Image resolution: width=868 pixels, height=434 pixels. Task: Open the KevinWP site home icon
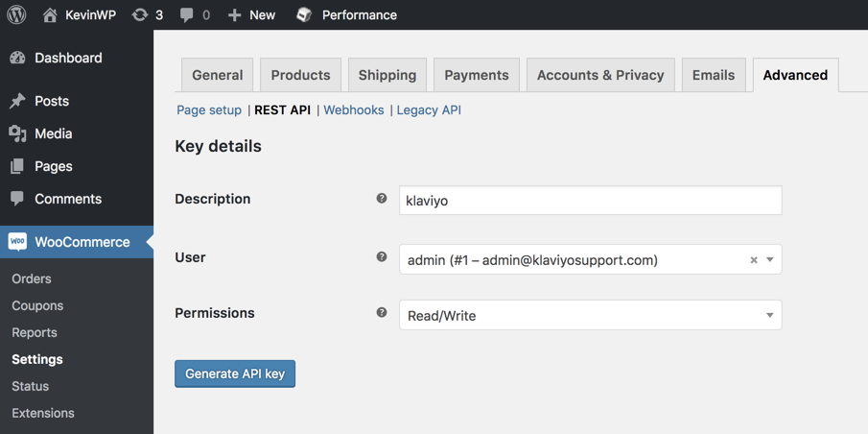tap(50, 15)
